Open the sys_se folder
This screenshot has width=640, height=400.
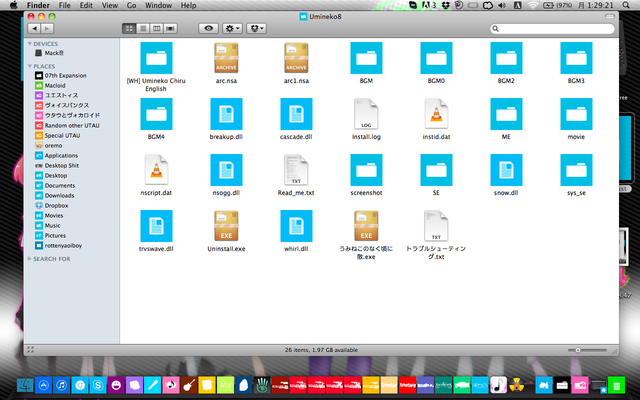coord(576,170)
